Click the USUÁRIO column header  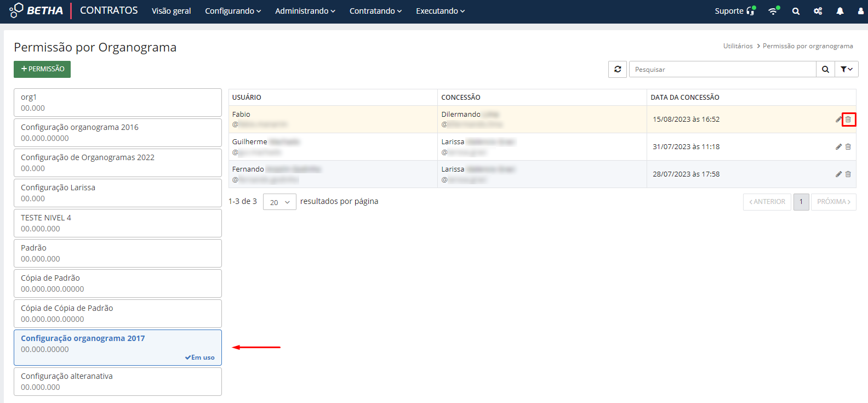coord(247,97)
